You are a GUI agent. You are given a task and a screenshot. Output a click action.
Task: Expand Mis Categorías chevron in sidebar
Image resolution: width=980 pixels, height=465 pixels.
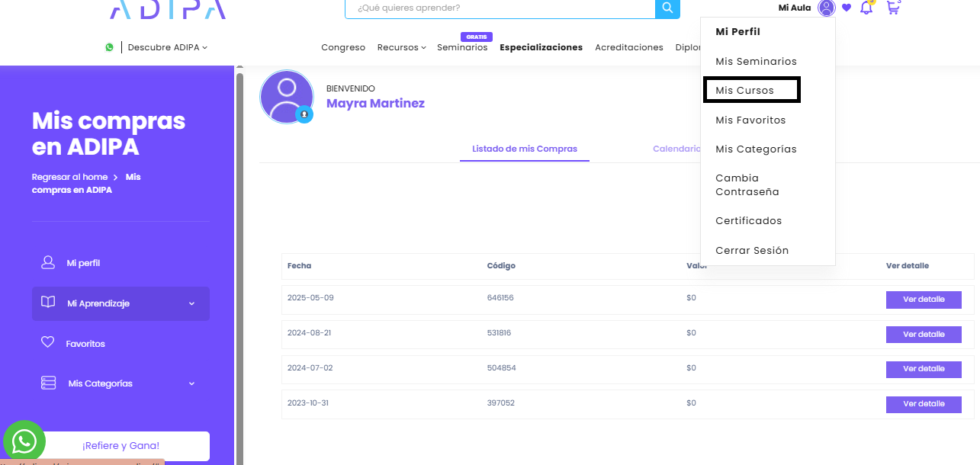click(191, 383)
